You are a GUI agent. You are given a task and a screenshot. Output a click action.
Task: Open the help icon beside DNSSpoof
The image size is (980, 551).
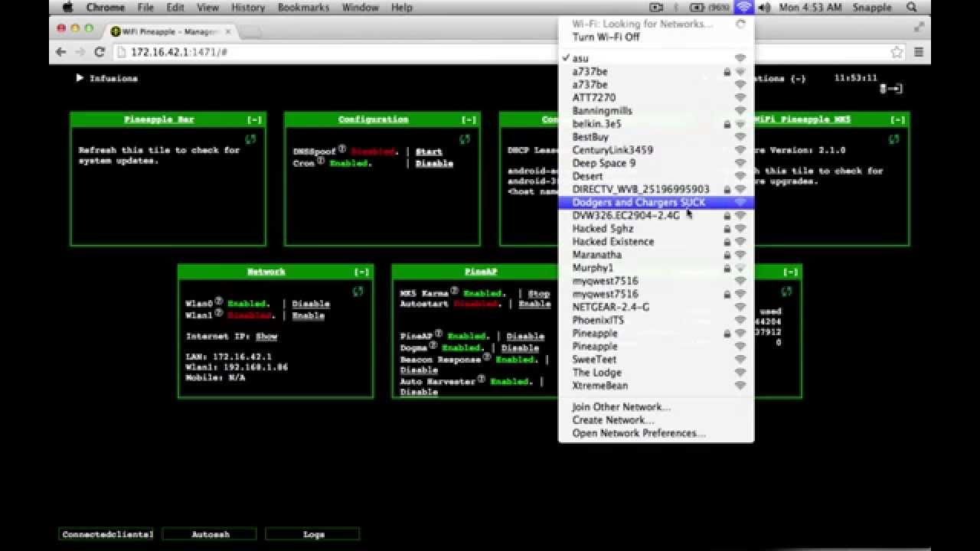click(x=342, y=149)
